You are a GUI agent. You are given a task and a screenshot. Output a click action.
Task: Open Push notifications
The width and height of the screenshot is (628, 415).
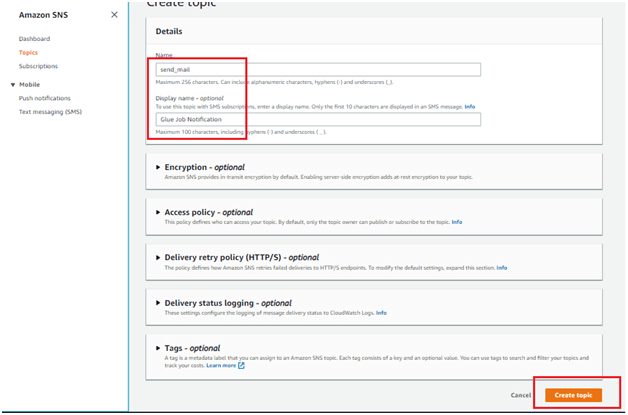44,98
